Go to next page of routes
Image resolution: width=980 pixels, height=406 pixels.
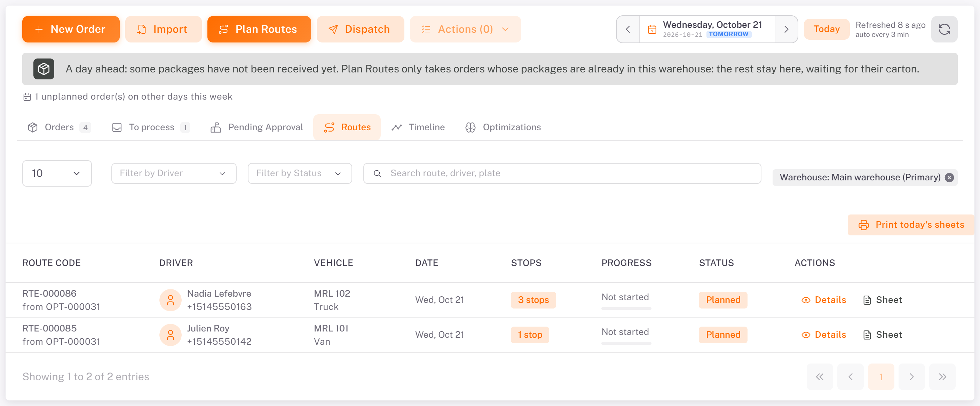tap(911, 377)
